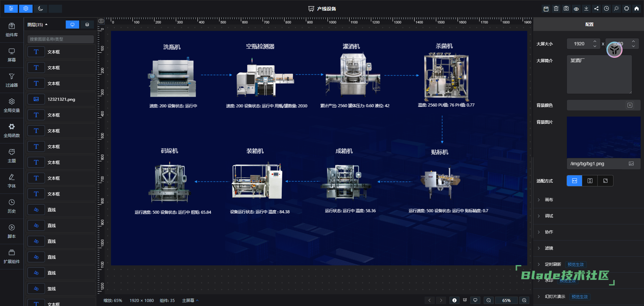Zoom out canvas with the magnifier minus icon
This screenshot has width=644, height=306.
[x=489, y=300]
